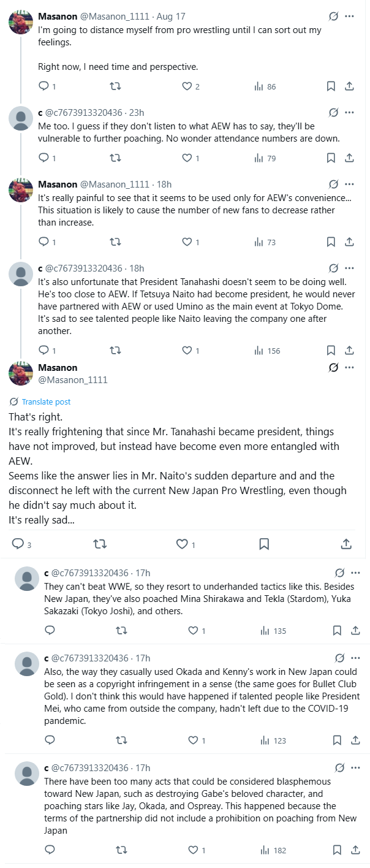Open more options on Aug 17 post
Screen dimensions: 370x868
[x=349, y=16]
